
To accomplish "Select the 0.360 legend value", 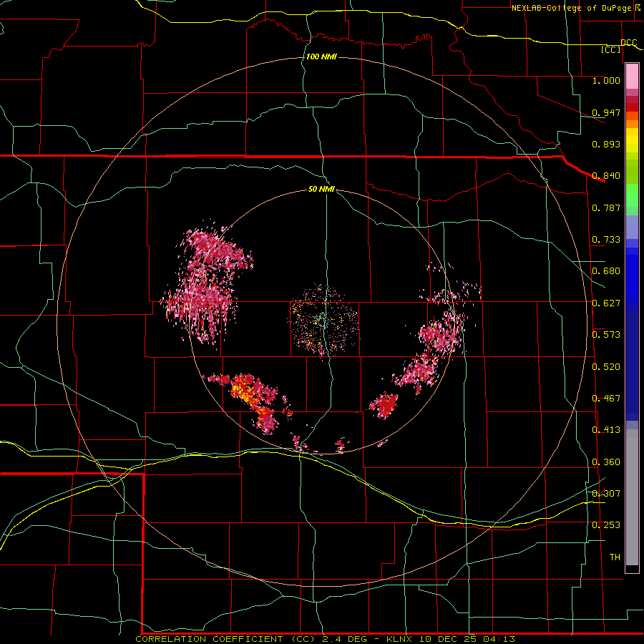I will [606, 462].
